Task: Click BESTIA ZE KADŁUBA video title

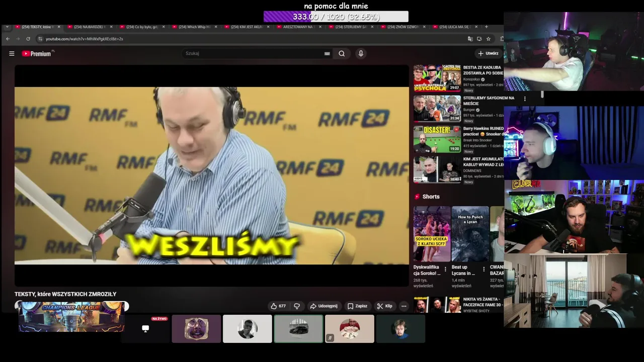Action: [x=483, y=70]
